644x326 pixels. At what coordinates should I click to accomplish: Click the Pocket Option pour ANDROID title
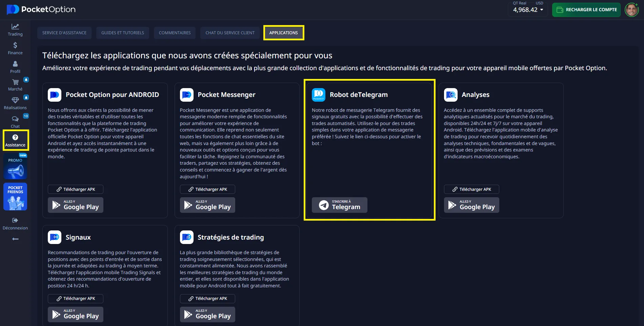112,95
